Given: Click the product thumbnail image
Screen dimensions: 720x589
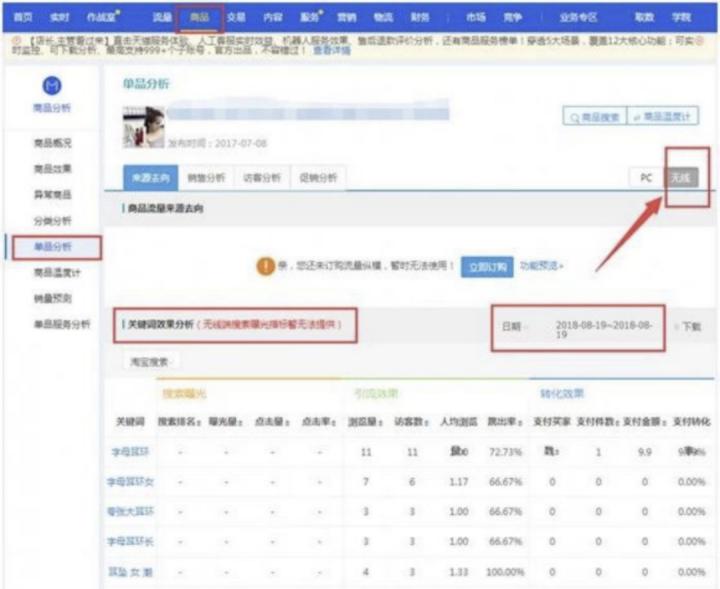Looking at the screenshot, I should point(143,127).
